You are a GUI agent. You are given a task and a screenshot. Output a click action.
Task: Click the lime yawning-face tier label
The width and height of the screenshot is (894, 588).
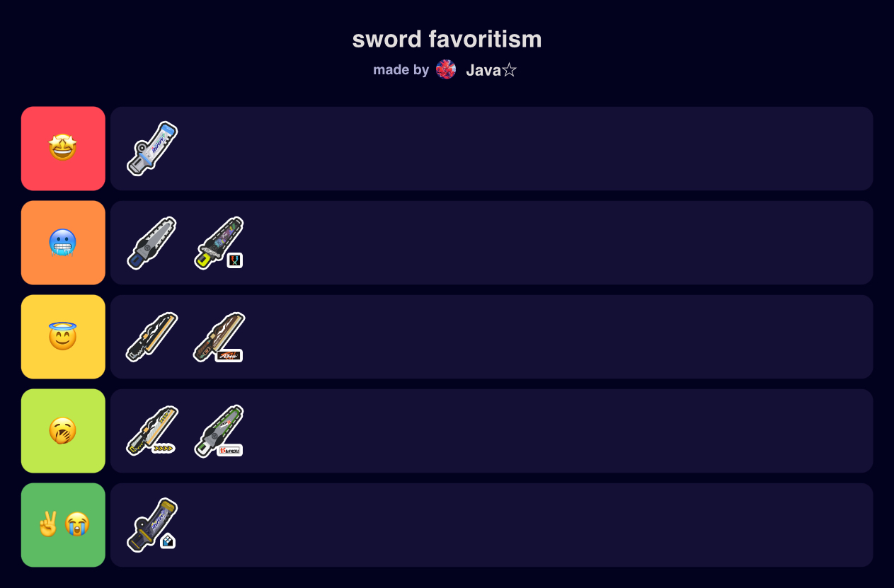(63, 431)
